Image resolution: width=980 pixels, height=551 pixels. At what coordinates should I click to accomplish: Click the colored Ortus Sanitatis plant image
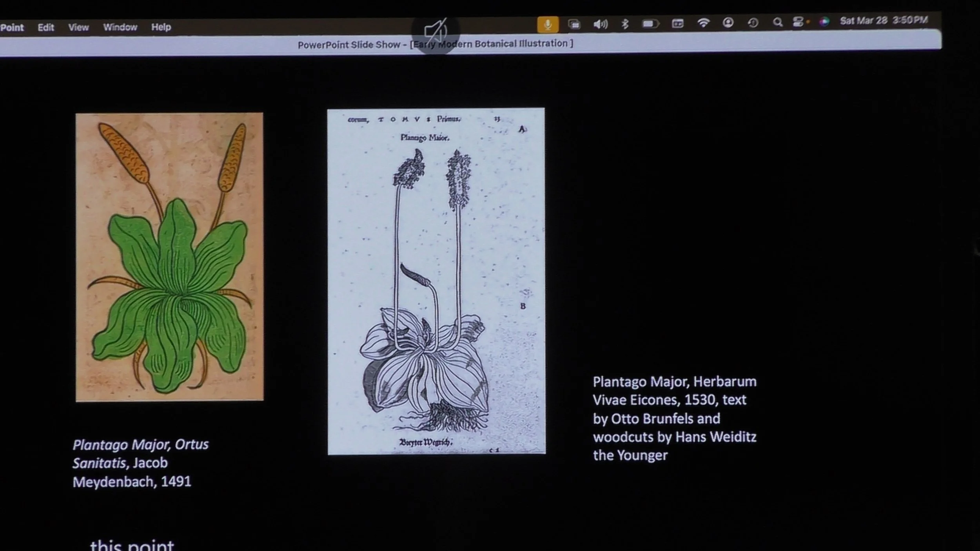pos(169,257)
